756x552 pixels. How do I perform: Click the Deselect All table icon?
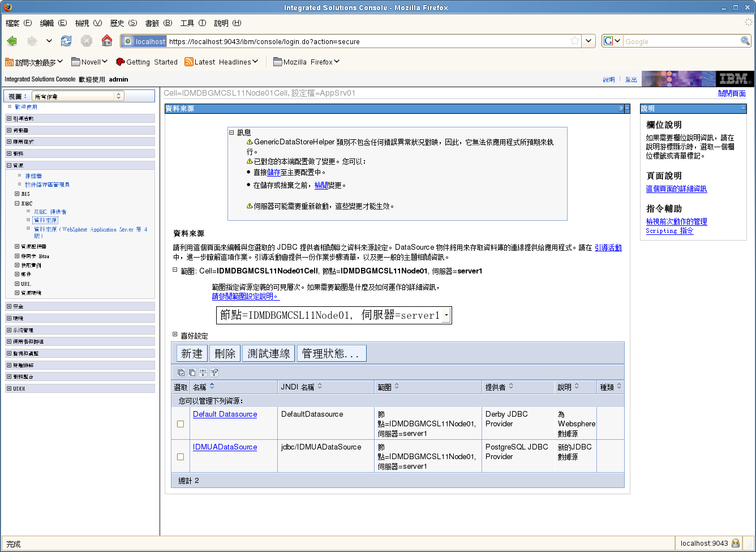pyautogui.click(x=192, y=373)
